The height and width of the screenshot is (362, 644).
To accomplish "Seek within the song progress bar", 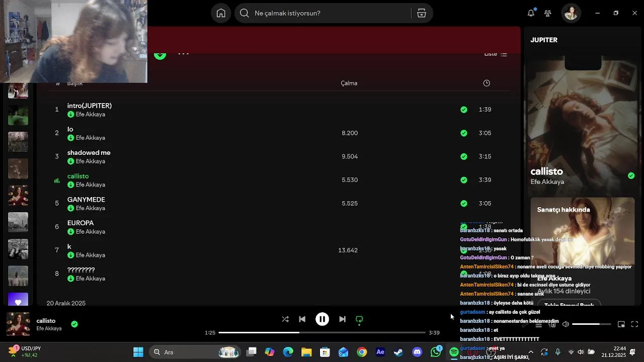I will 322,333.
